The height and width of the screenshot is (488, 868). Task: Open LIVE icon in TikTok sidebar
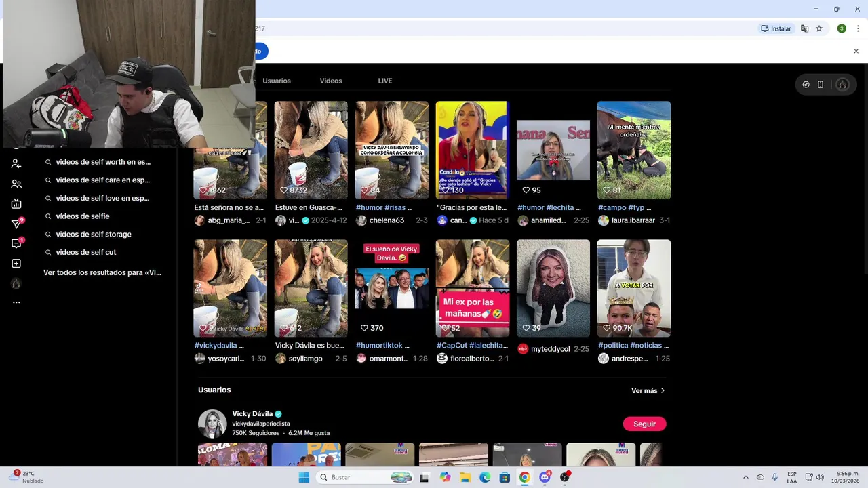[16, 203]
